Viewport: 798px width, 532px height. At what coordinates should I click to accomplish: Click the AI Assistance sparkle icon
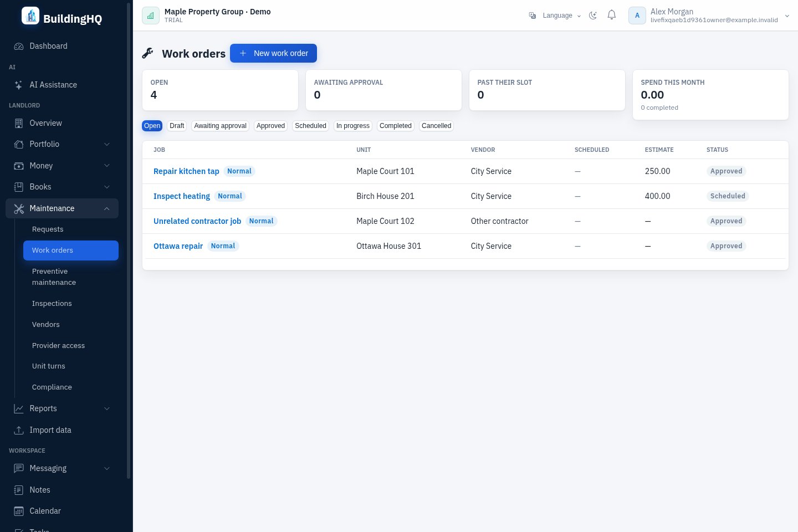(19, 85)
